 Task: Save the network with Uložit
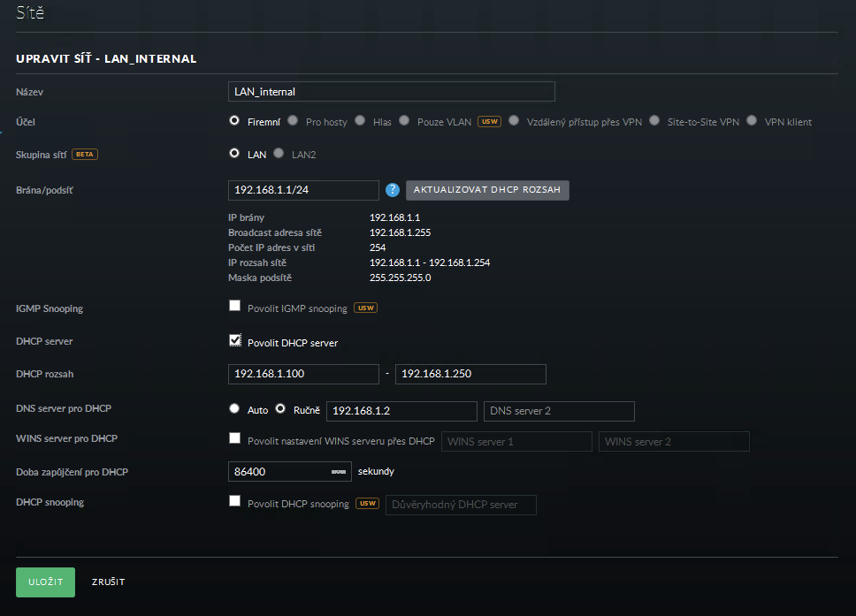[45, 582]
